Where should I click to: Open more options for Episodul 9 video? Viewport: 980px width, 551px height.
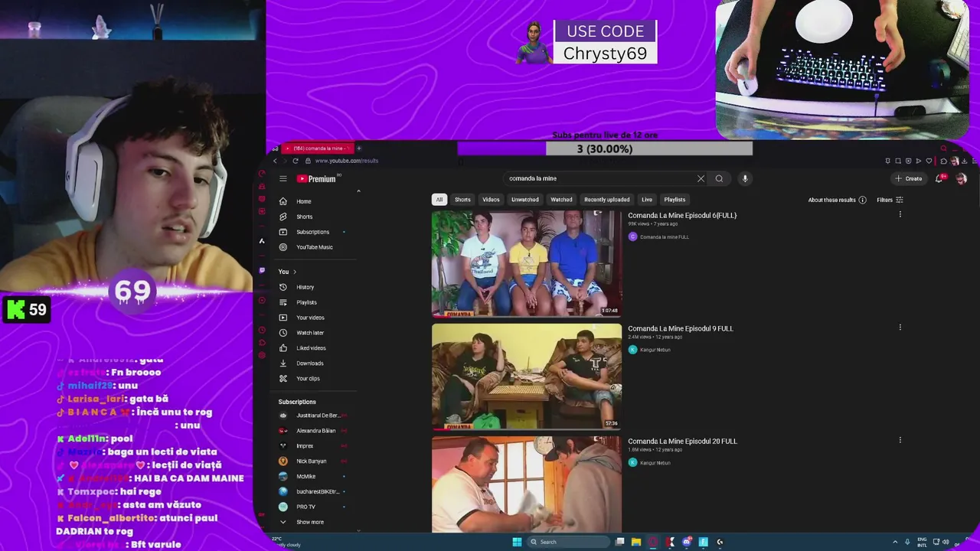[900, 328]
